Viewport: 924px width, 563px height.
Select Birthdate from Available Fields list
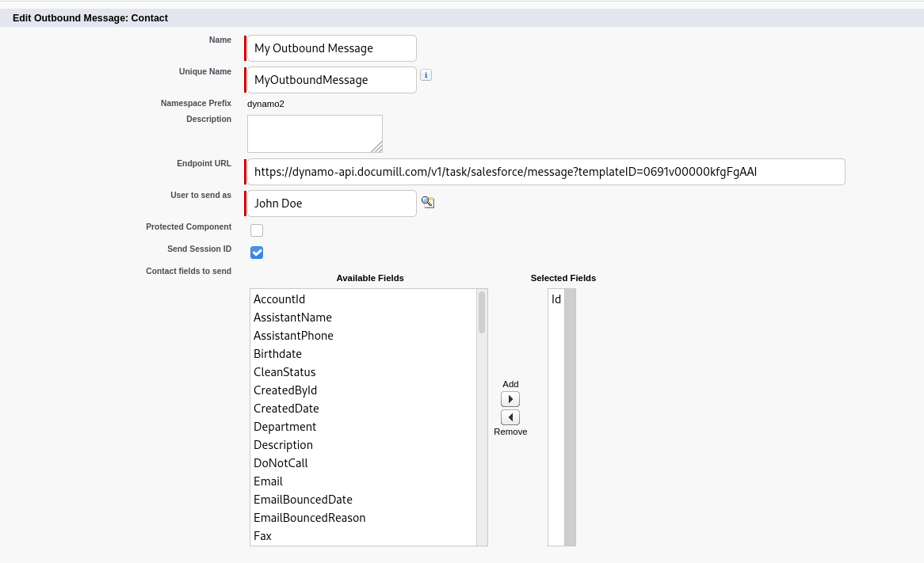(x=277, y=354)
